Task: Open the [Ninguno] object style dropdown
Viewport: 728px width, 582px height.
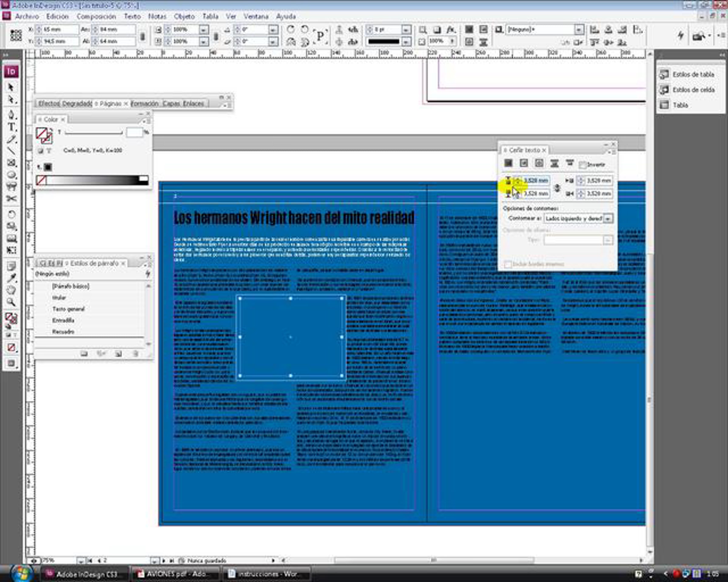Action: click(579, 30)
